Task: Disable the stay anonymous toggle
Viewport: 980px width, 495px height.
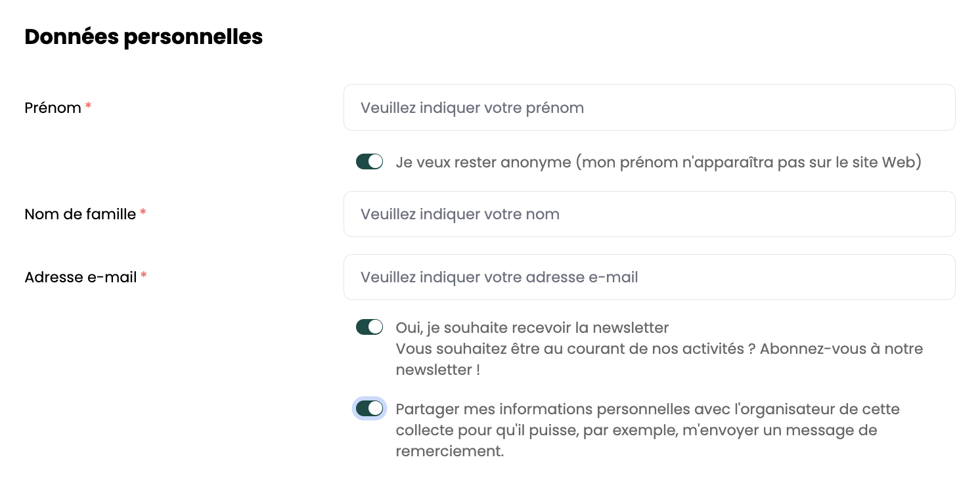Action: tap(369, 161)
